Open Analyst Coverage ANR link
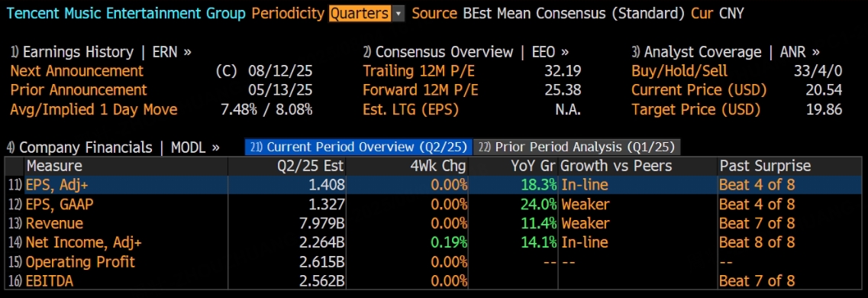Image resolution: width=868 pixels, height=298 pixels. coord(726,53)
